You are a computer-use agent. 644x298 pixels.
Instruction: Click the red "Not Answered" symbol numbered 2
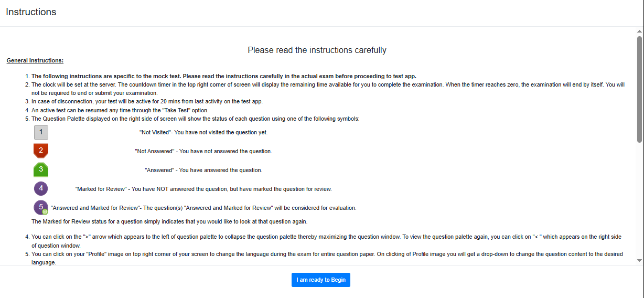click(x=41, y=151)
